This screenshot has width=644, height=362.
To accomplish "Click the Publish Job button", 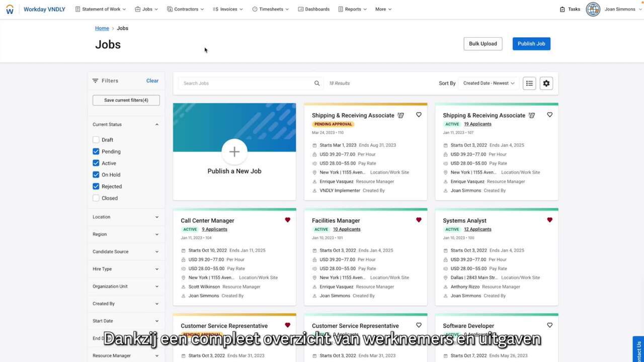I will click(531, 44).
